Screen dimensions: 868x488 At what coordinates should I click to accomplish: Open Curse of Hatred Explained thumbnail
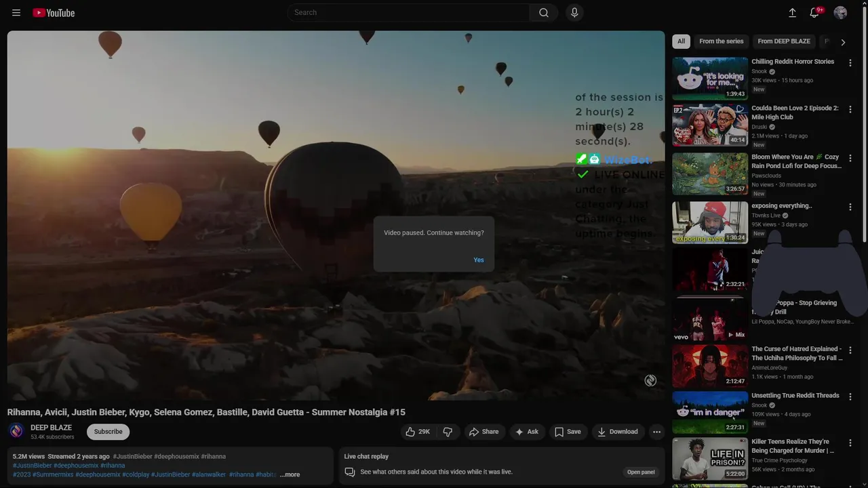click(x=710, y=366)
